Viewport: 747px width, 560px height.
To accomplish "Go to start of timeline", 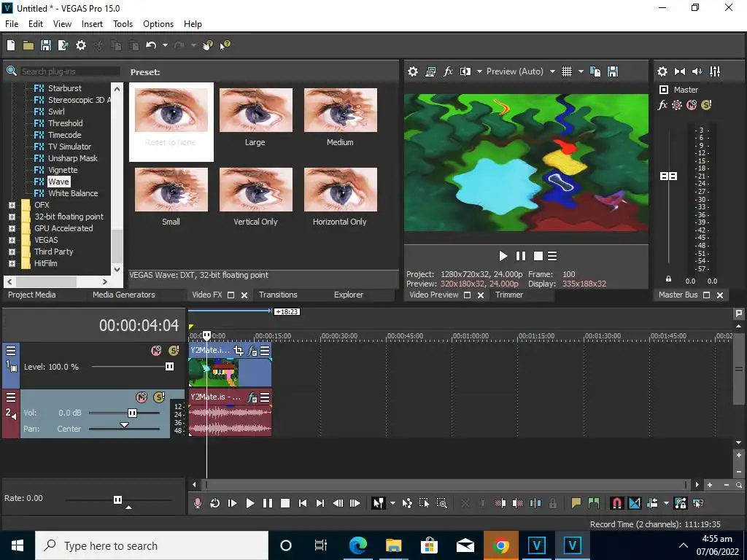I will 303,503.
